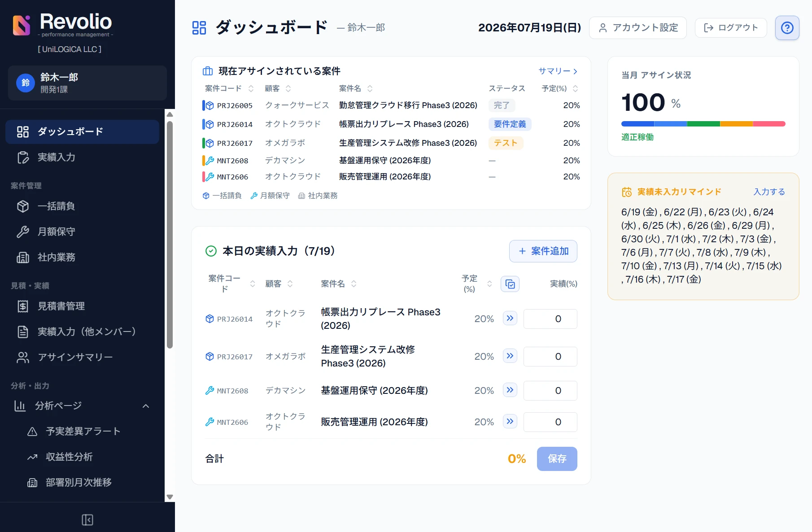Open 見積書管理 in sidebar
Viewport: 812px width, 532px height.
pyautogui.click(x=83, y=306)
